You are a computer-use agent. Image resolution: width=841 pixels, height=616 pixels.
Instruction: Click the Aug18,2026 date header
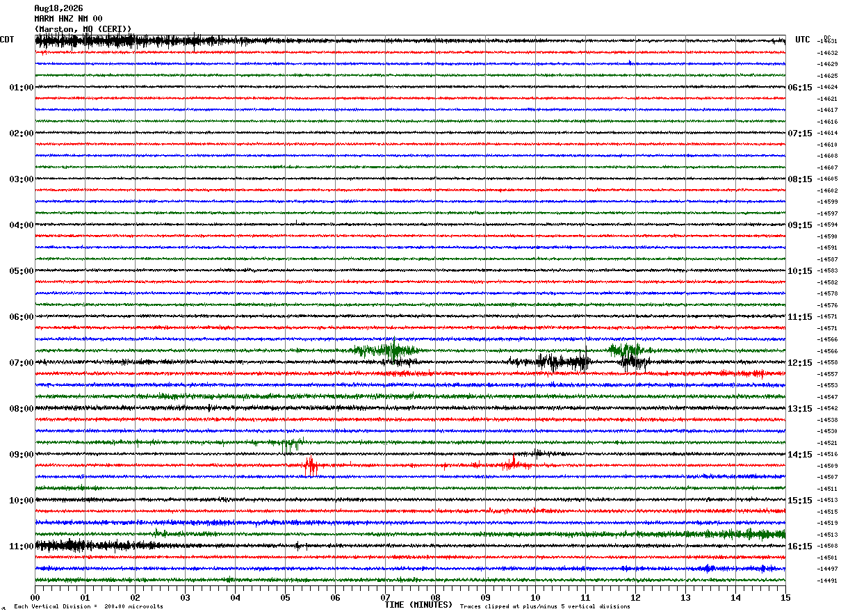pos(58,8)
